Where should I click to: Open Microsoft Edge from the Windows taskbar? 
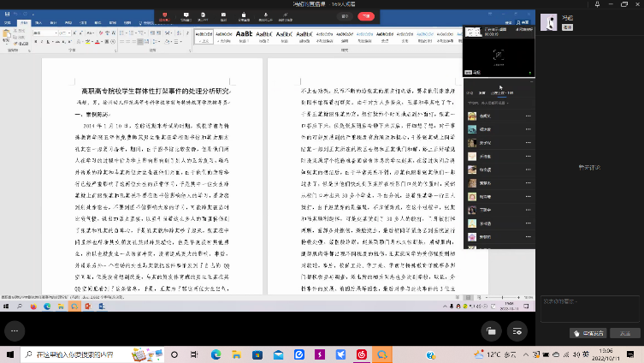pyautogui.click(x=216, y=354)
